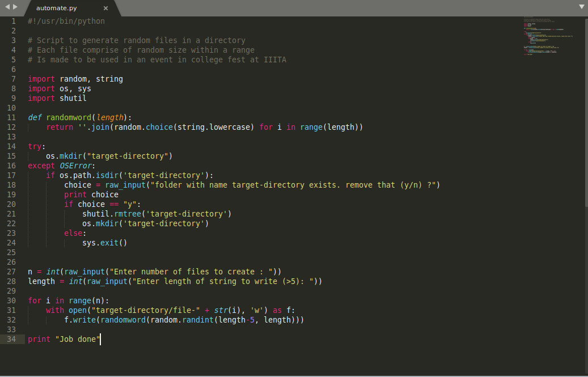Click line number 11 in the gutter
Image resolution: width=588 pixels, height=377 pixels.
pyautogui.click(x=11, y=117)
